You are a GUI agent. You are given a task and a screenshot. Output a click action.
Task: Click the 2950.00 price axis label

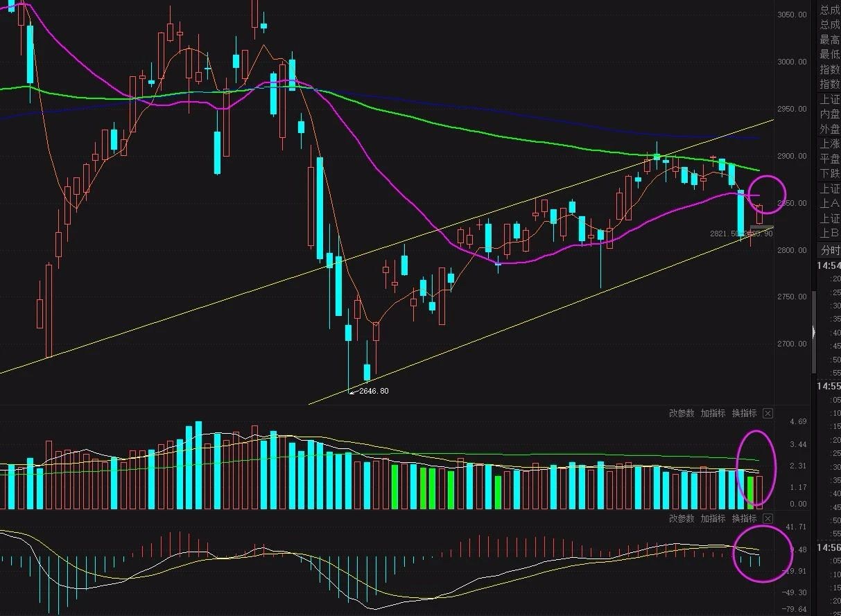click(x=792, y=109)
